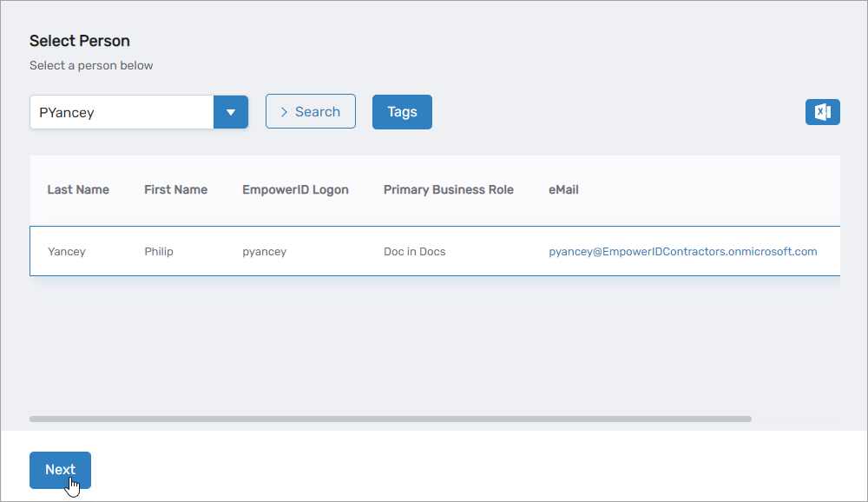Screen dimensions: 868x502
Task: Sort the table by Last Name
Action: pos(78,189)
